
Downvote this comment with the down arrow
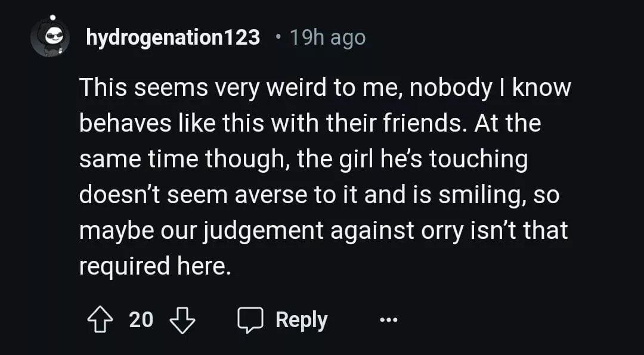click(182, 320)
